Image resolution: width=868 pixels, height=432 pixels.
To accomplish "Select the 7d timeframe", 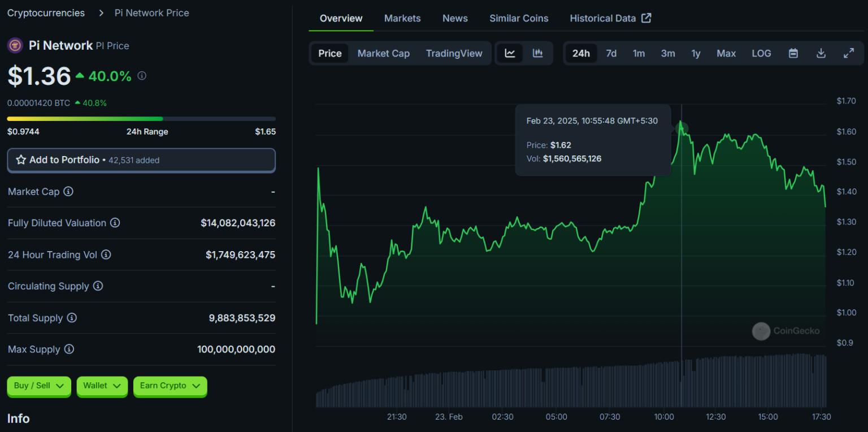I will click(x=611, y=53).
